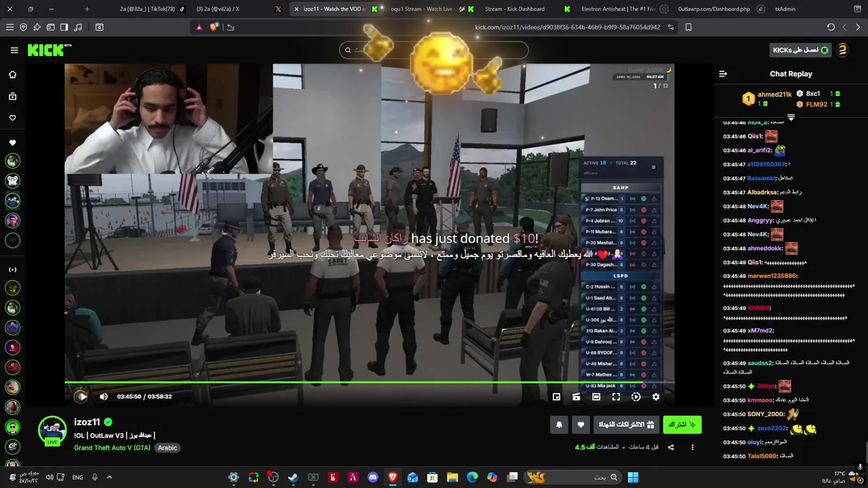Click الاشتراكات المُهداة gift subs button

627,424
